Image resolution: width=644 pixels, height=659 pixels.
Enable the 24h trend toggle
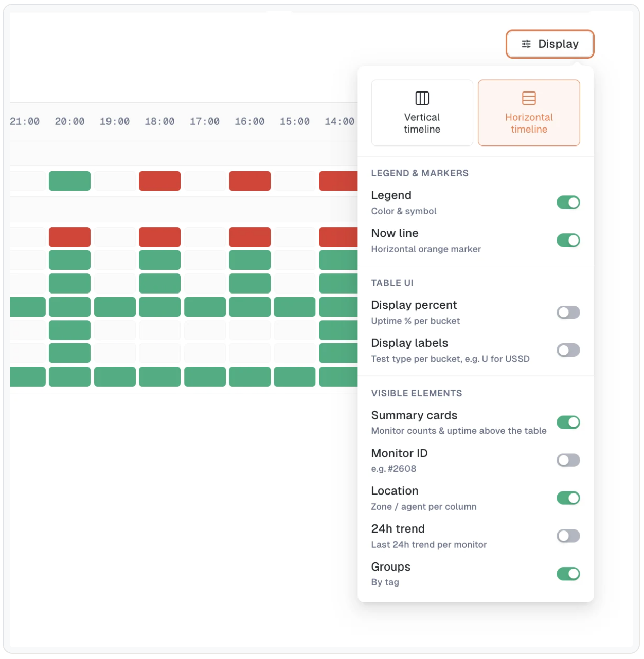[x=568, y=536]
